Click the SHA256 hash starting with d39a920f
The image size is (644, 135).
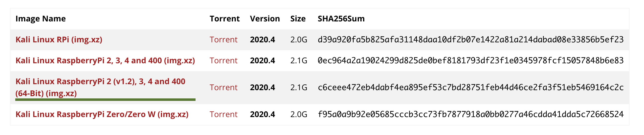[470, 40]
